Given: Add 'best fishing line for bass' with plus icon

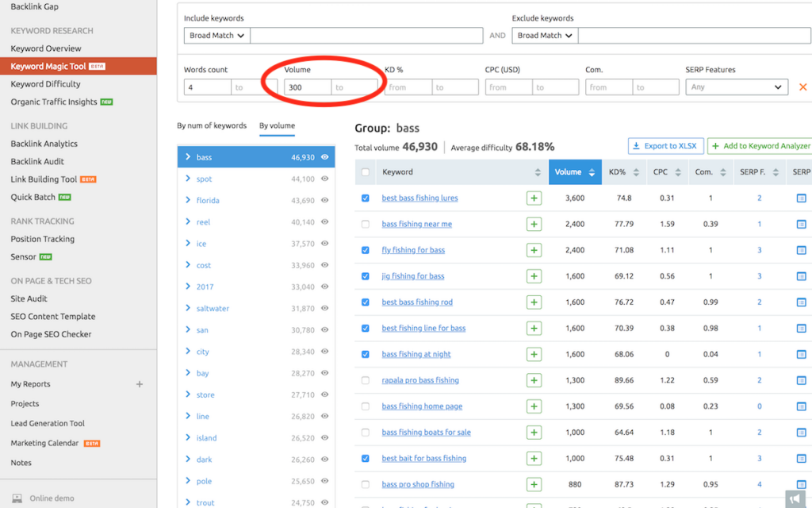Looking at the screenshot, I should 534,328.
